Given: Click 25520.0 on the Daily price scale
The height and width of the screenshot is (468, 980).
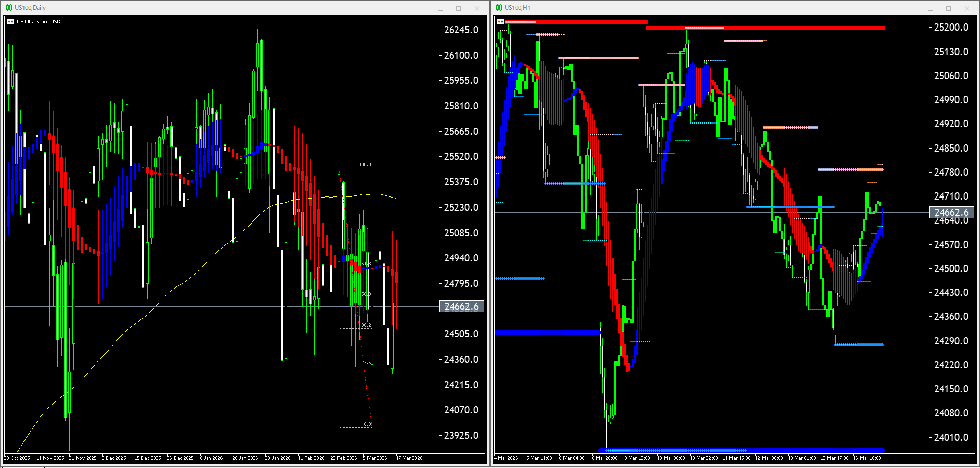Looking at the screenshot, I should click(461, 156).
